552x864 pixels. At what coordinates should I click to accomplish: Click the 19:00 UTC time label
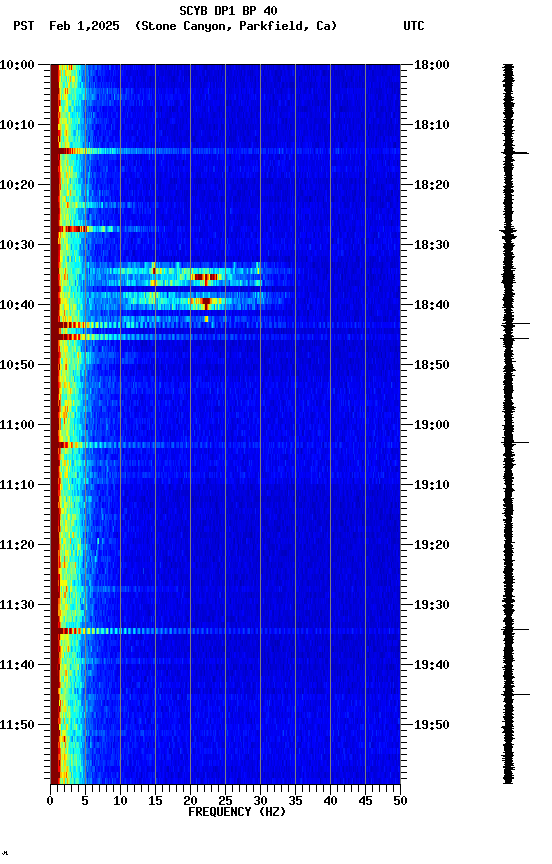pyautogui.click(x=432, y=425)
